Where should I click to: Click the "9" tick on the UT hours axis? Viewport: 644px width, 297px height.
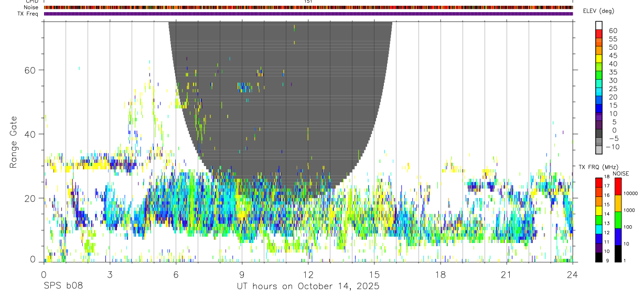[x=242, y=274]
